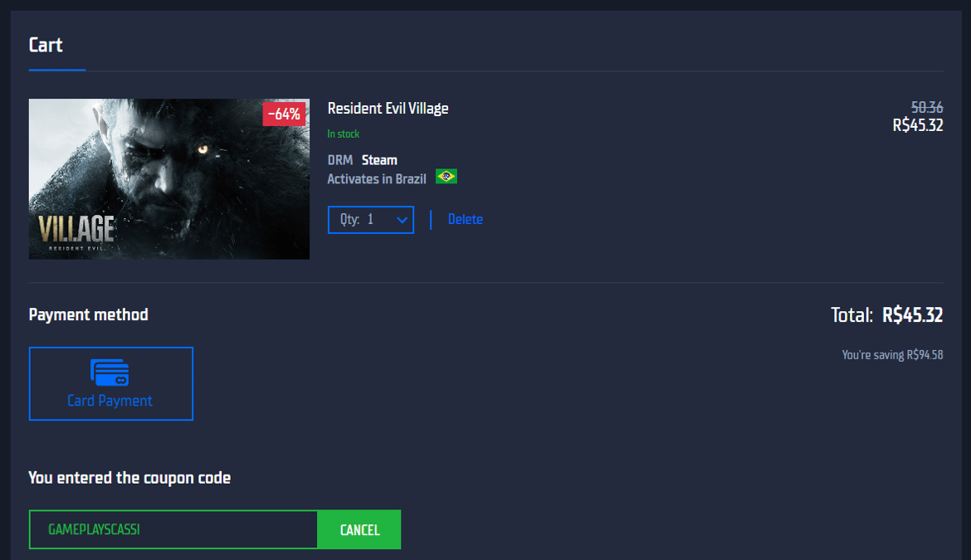This screenshot has height=560, width=971.
Task: Click the struck-through price 50.36
Action: tap(927, 107)
